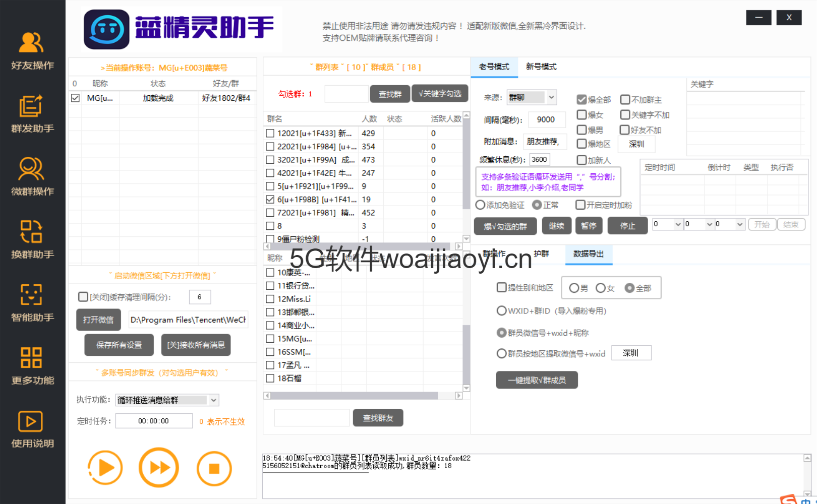Viewport: 817px width, 504px height.
Task: Click the 保存所有设置 button
Action: 120,345
